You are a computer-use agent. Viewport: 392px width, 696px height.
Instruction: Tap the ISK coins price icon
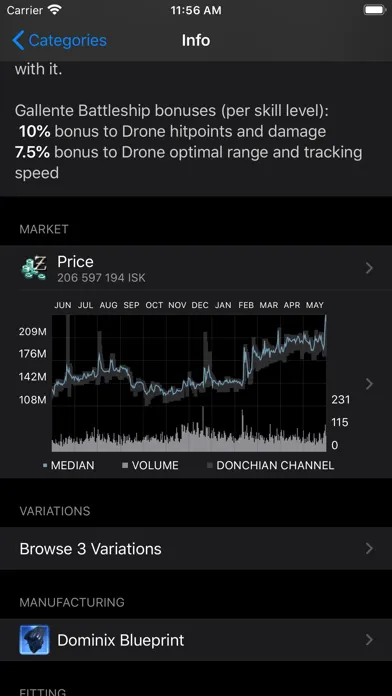tap(34, 268)
